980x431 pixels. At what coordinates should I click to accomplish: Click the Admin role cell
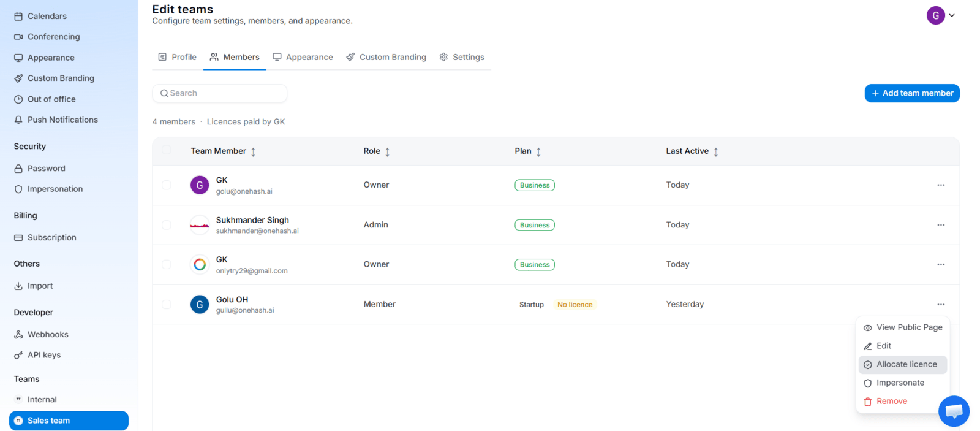pos(376,225)
